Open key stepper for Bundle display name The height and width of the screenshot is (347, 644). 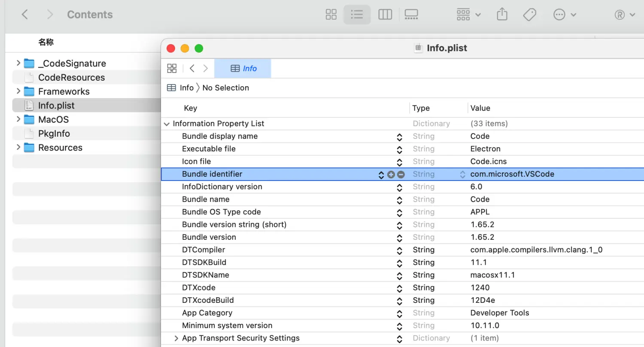coord(399,137)
